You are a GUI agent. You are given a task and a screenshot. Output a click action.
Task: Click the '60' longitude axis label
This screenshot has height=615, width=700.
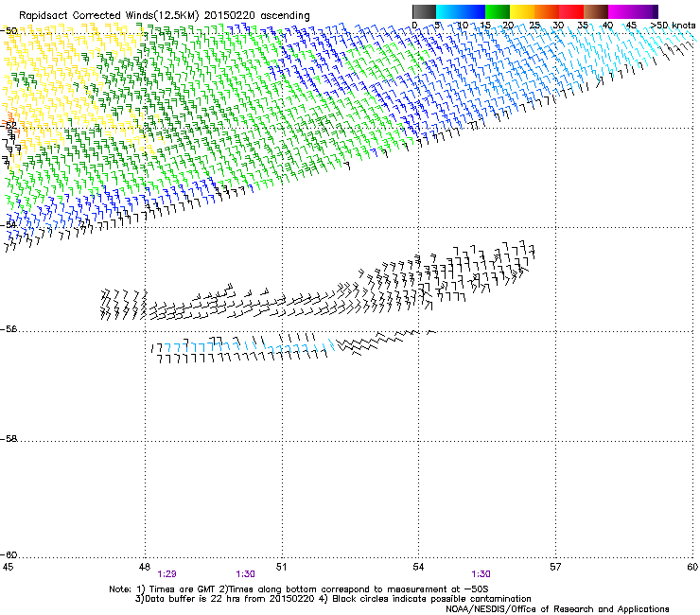click(x=692, y=567)
